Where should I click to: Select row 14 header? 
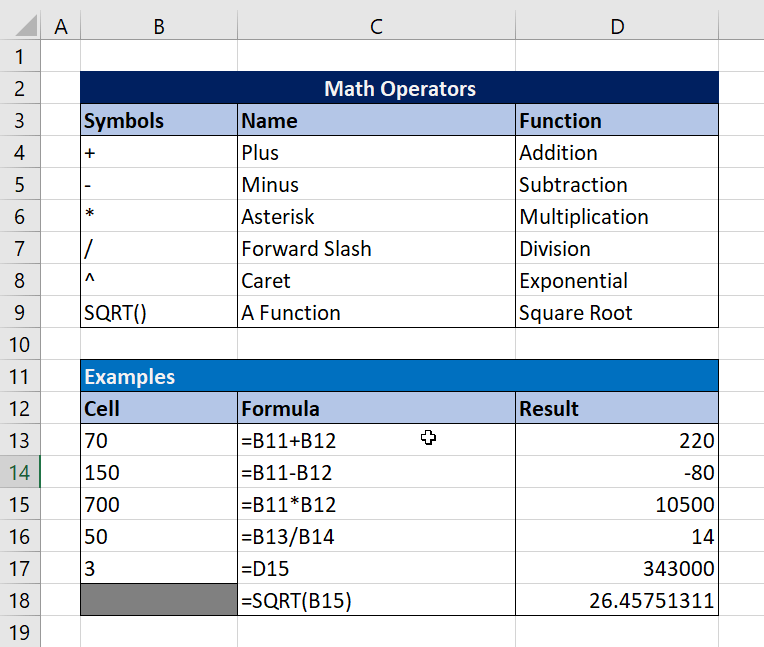pyautogui.click(x=20, y=473)
